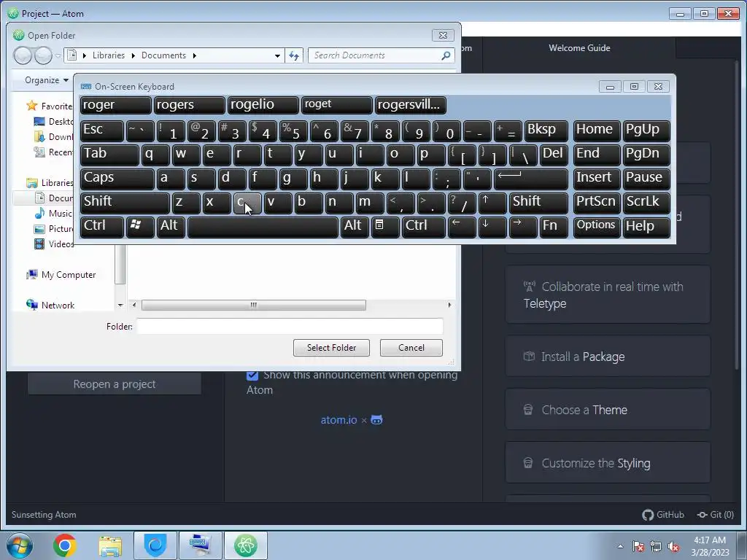
Task: Toggle the left Ctrl key on the keyboard
Action: click(102, 227)
